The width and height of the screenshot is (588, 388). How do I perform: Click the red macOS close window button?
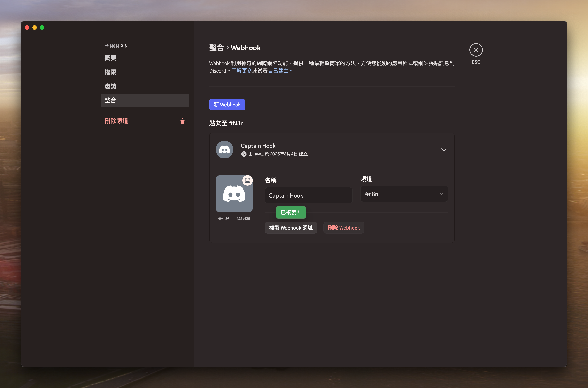coord(27,28)
